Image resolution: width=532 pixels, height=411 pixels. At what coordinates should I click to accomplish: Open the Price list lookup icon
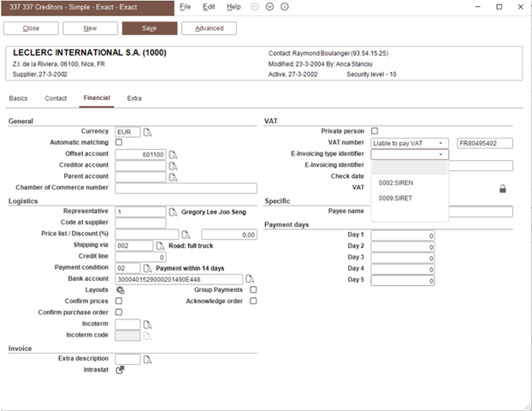click(x=186, y=235)
